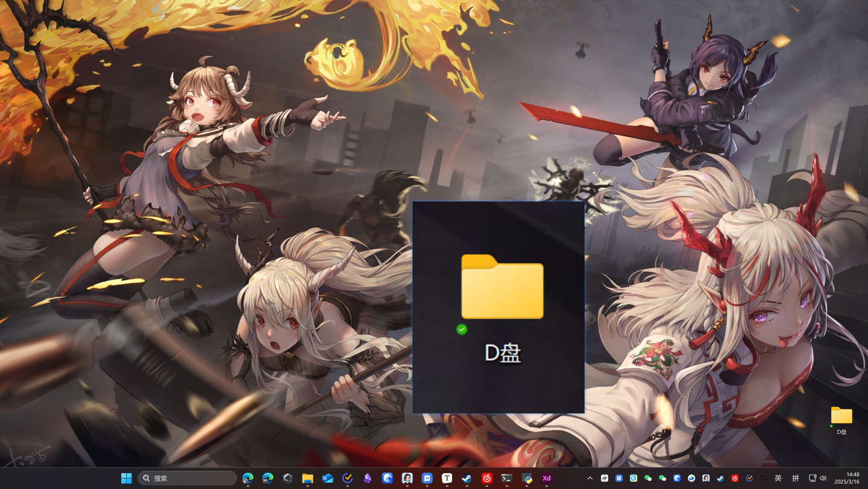Toggle input language 英 indicator
This screenshot has width=868, height=489.
778,478
